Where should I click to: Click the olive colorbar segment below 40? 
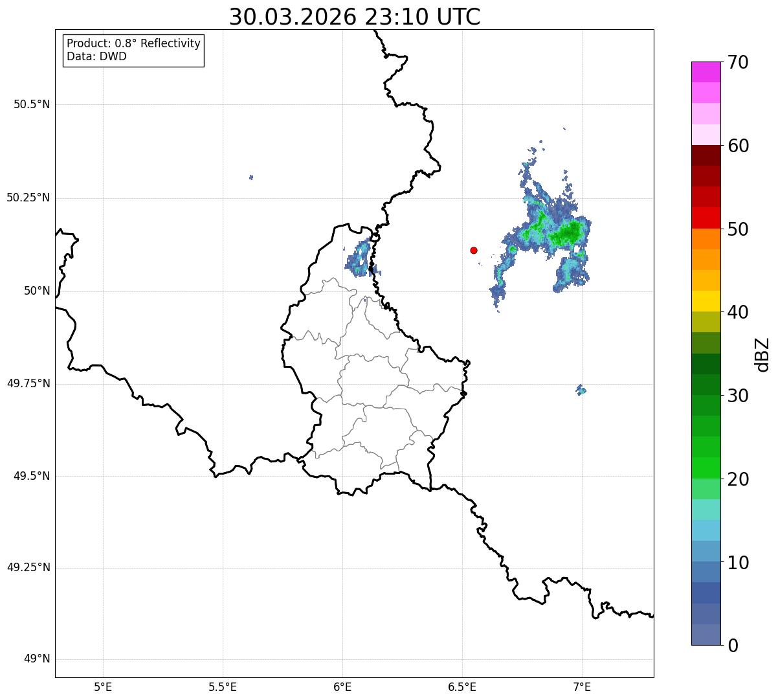point(706,322)
